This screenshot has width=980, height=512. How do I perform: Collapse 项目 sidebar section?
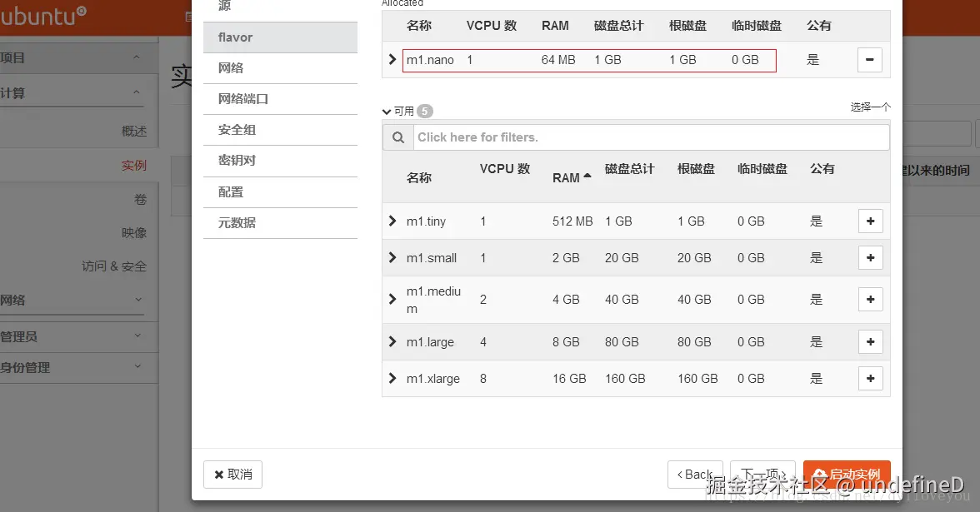(137, 57)
